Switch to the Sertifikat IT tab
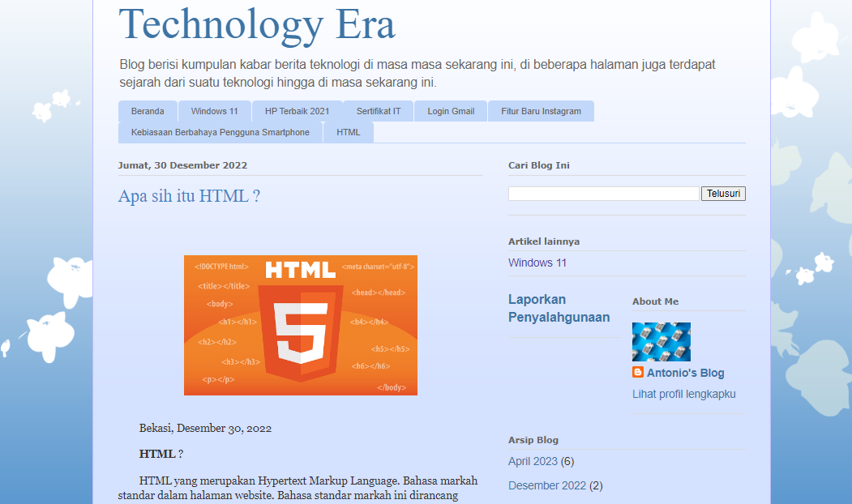The image size is (852, 504). coord(379,111)
